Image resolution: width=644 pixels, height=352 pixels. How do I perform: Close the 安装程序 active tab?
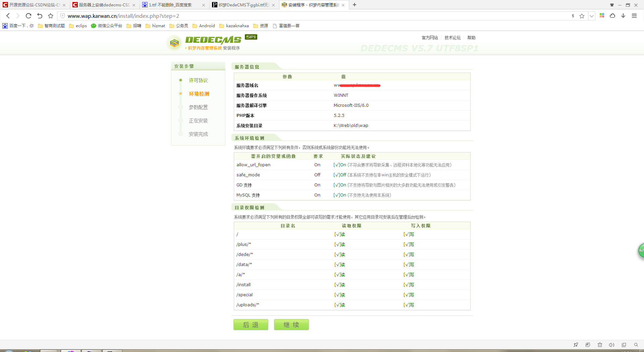pos(343,5)
